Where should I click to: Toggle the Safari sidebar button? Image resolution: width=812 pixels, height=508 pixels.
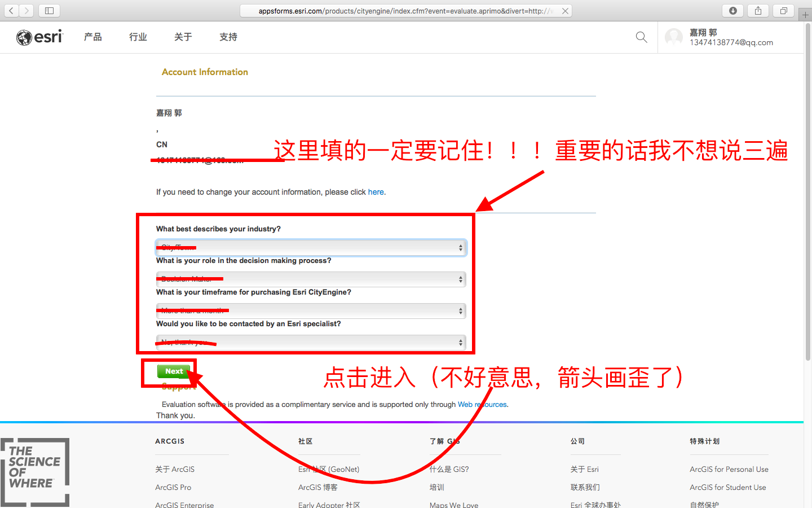pos(49,10)
